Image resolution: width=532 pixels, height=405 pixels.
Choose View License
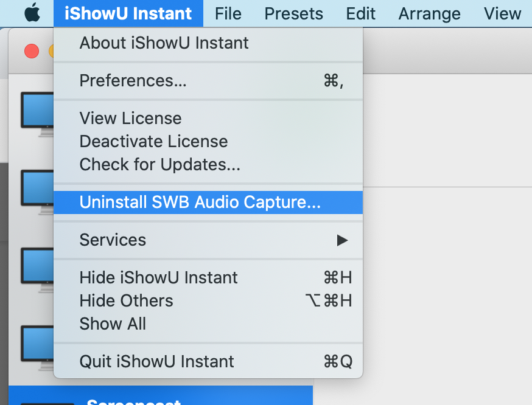point(130,119)
